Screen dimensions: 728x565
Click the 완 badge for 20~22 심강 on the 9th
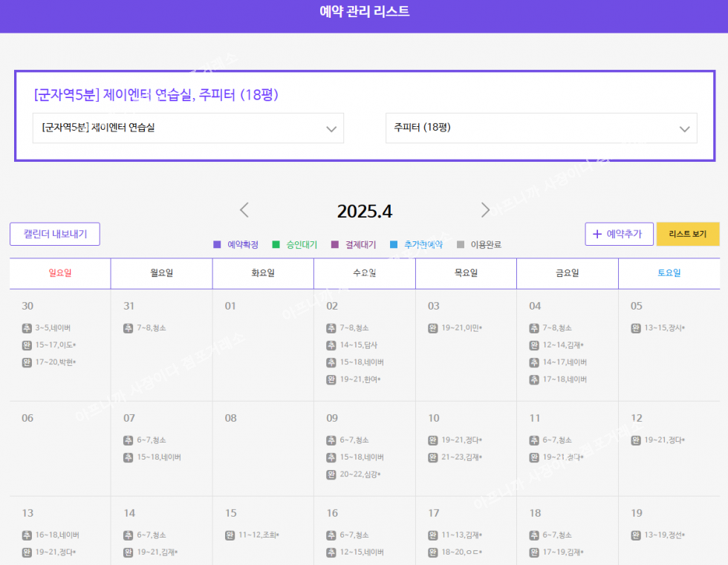point(331,474)
